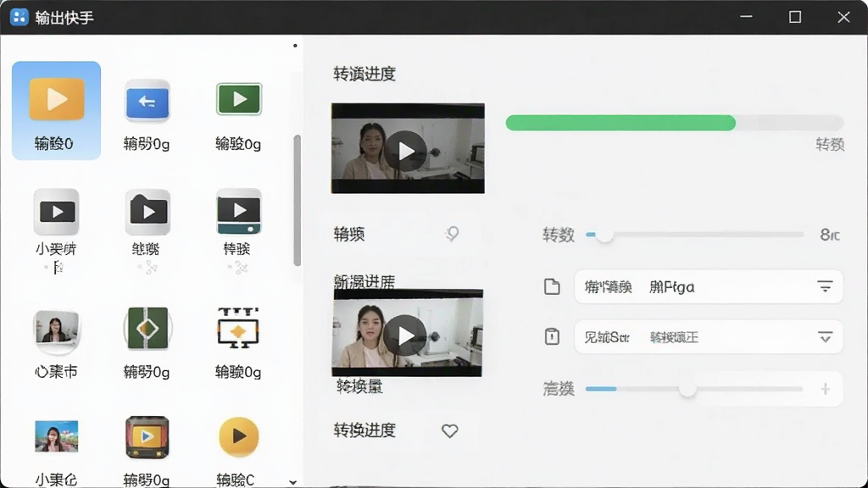The image size is (868, 488).
Task: Play the lower video preview
Action: point(404,335)
